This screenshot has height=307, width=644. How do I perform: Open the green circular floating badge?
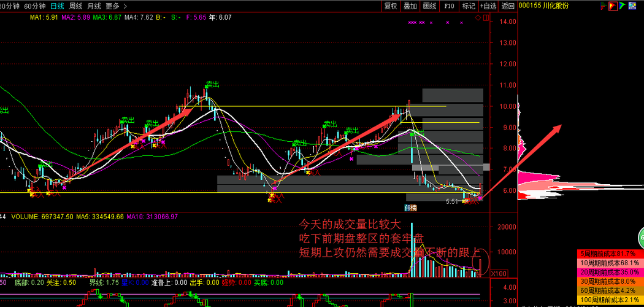(641, 238)
